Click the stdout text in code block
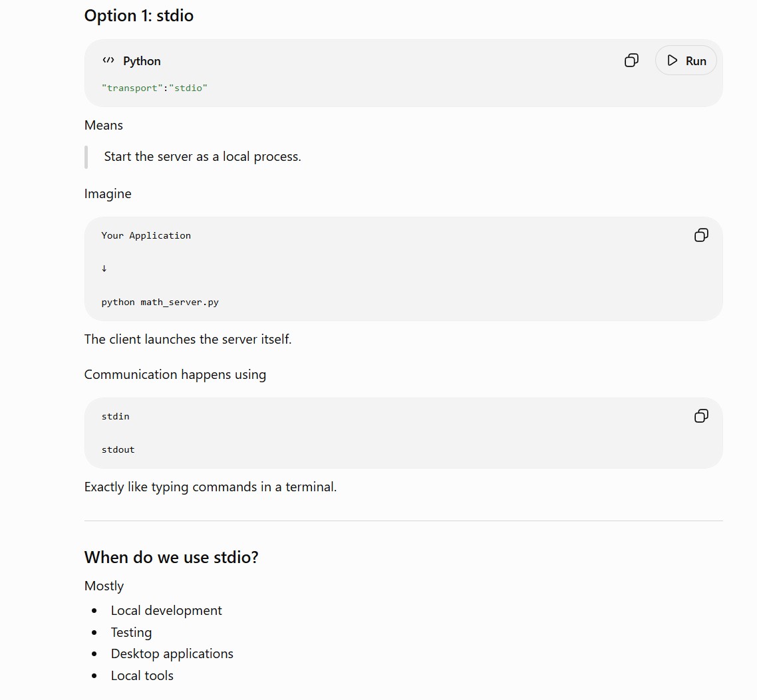 point(118,449)
